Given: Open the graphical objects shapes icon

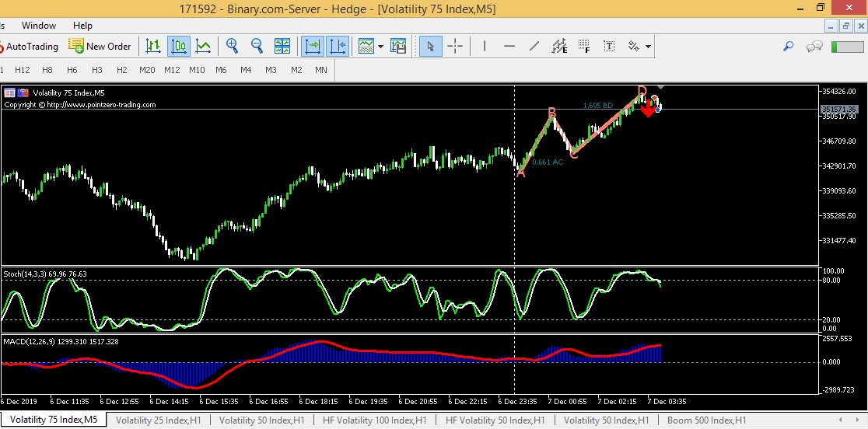Looking at the screenshot, I should [633, 47].
